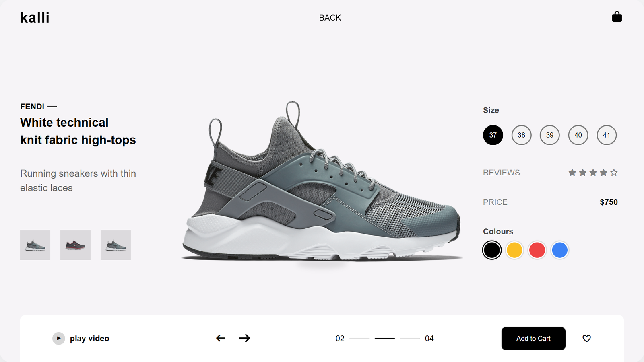
Task: Go to next slide with right arrow
Action: tap(244, 338)
